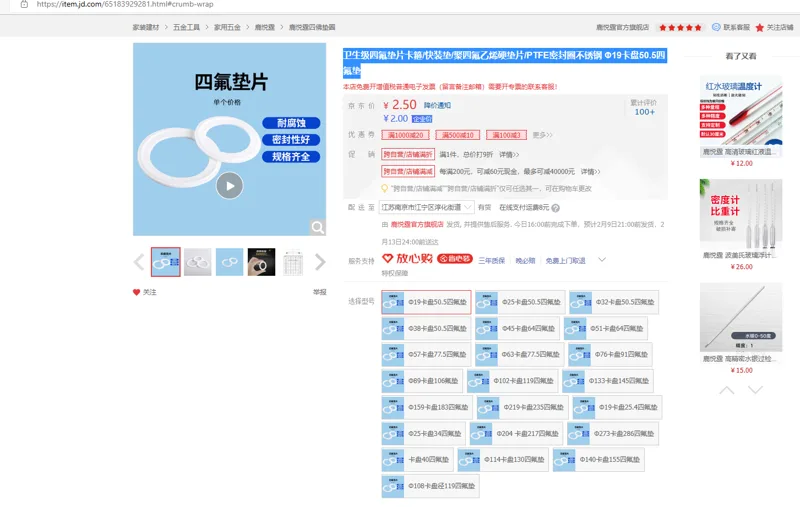Choose the Φ114卡盘130四氟垫 model option
Image resolution: width=800 pixels, height=507 pixels.
[x=503, y=460]
